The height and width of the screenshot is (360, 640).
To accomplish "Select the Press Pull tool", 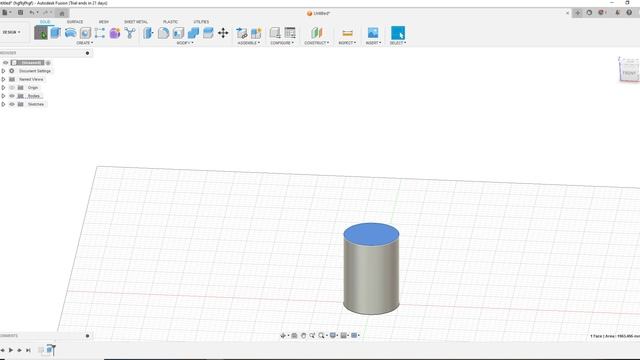I will pos(148,33).
